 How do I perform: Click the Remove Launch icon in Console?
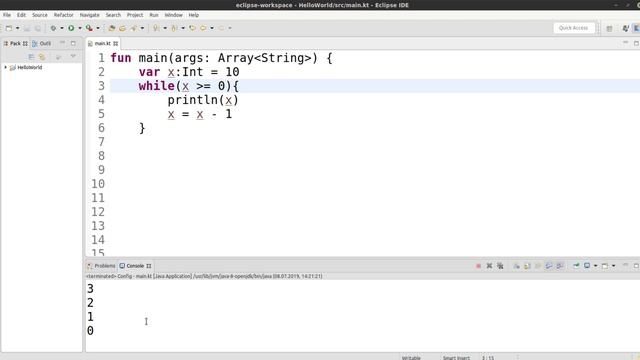click(489, 266)
